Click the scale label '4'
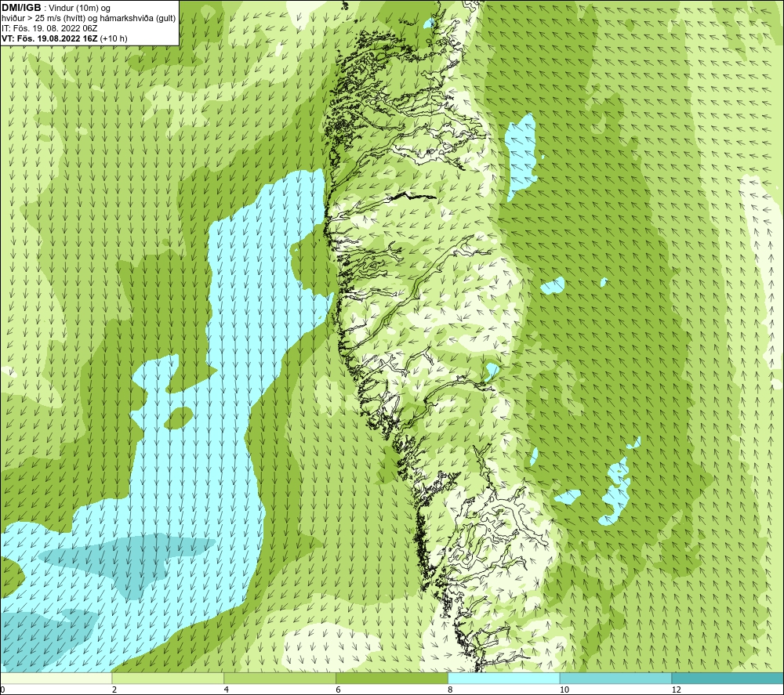This screenshot has height=695, width=784. [226, 690]
